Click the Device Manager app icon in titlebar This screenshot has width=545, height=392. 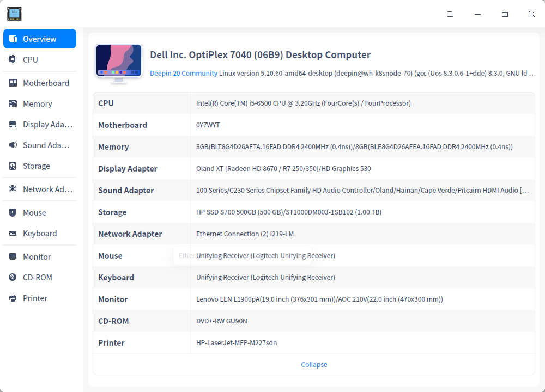(14, 14)
